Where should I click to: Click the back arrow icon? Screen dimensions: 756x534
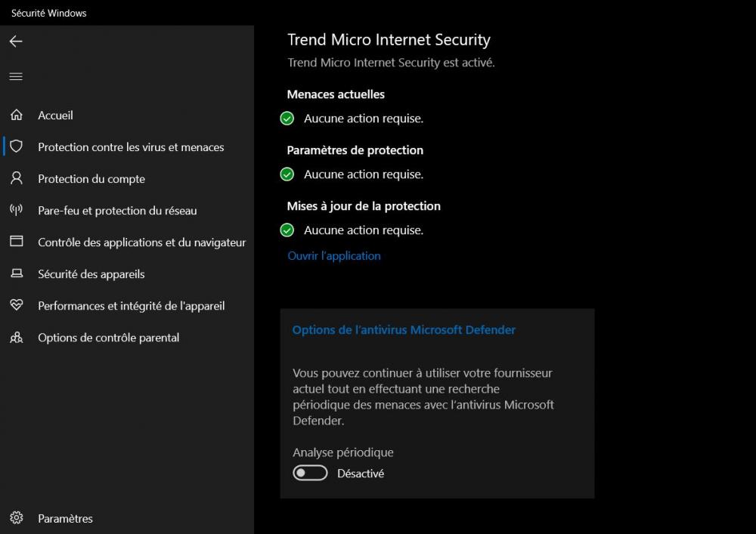16,42
